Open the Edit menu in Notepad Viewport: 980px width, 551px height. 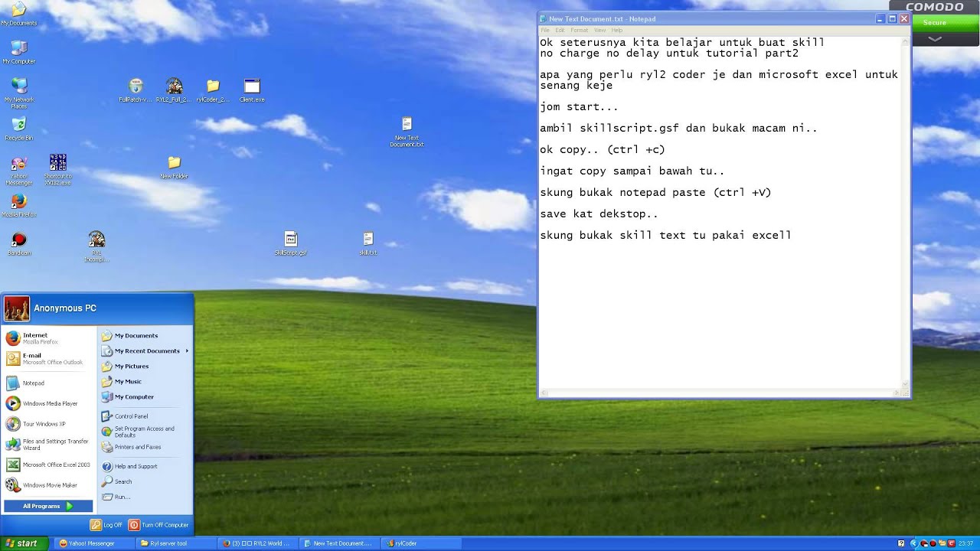tap(560, 30)
